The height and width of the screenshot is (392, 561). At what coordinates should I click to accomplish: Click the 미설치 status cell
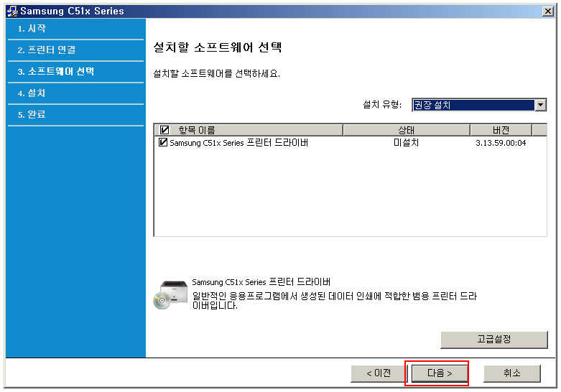[406, 142]
